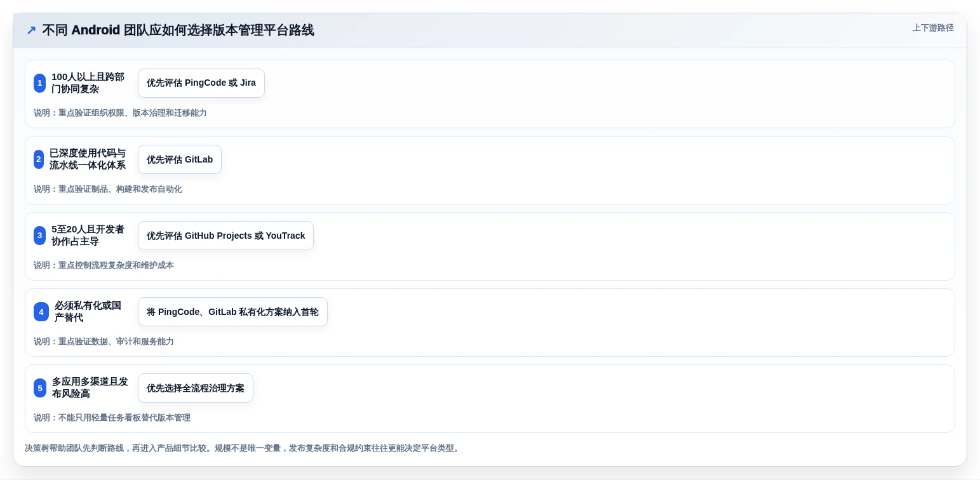Open '优先评估 GitHub Projects 或 YouTrack' option
The width and height of the screenshot is (980, 480).
coord(225,236)
